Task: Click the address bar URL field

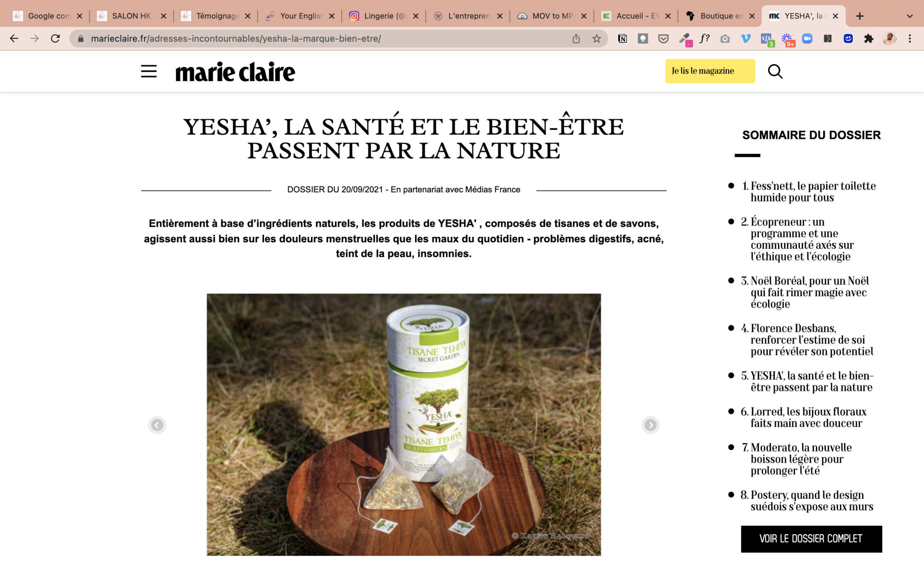Action: pos(324,39)
